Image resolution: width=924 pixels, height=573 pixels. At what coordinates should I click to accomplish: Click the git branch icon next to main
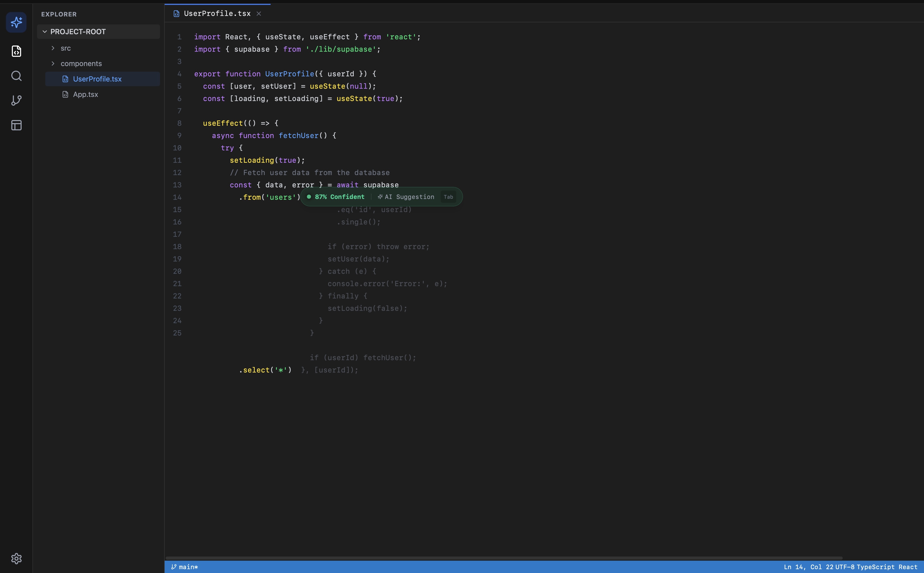[175, 567]
